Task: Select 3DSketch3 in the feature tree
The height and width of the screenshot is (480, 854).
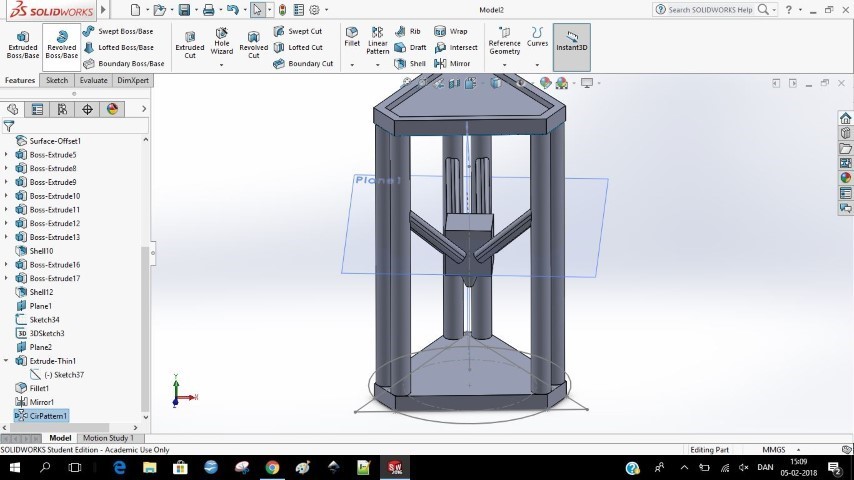Action: click(40, 333)
